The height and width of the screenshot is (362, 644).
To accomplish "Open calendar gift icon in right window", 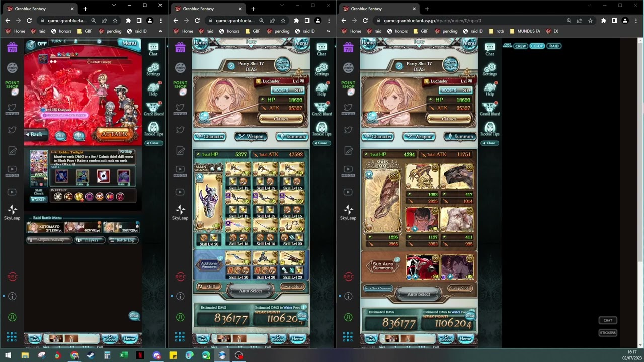I will pos(348,47).
